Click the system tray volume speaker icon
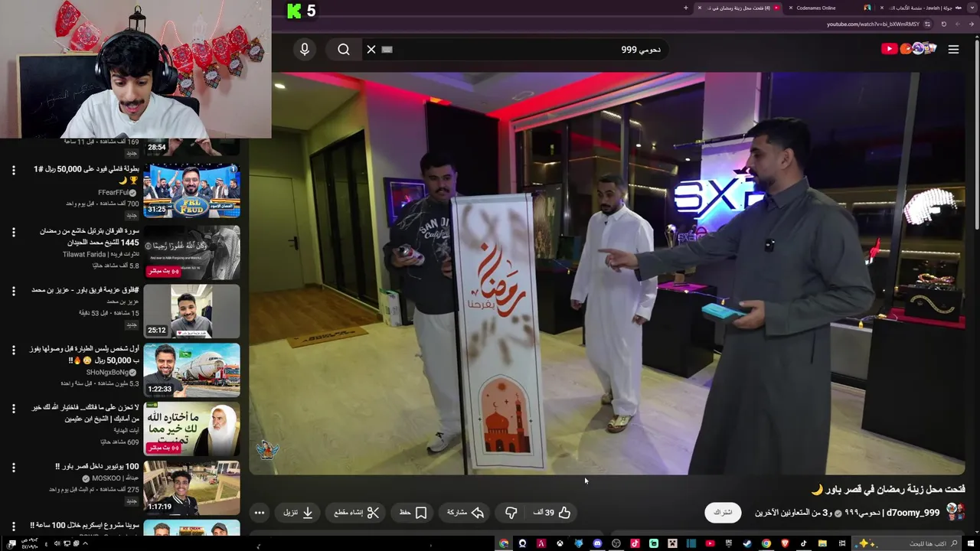Image resolution: width=980 pixels, height=551 pixels. point(57,543)
